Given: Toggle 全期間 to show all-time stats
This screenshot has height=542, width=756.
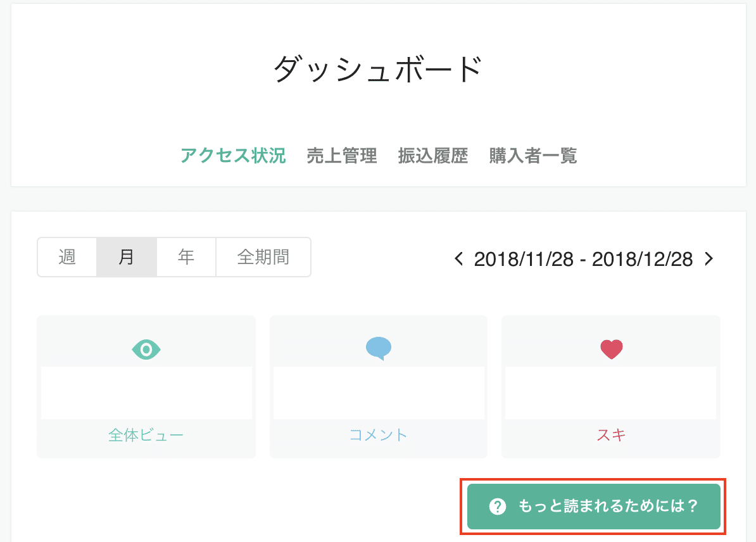Looking at the screenshot, I should point(263,257).
